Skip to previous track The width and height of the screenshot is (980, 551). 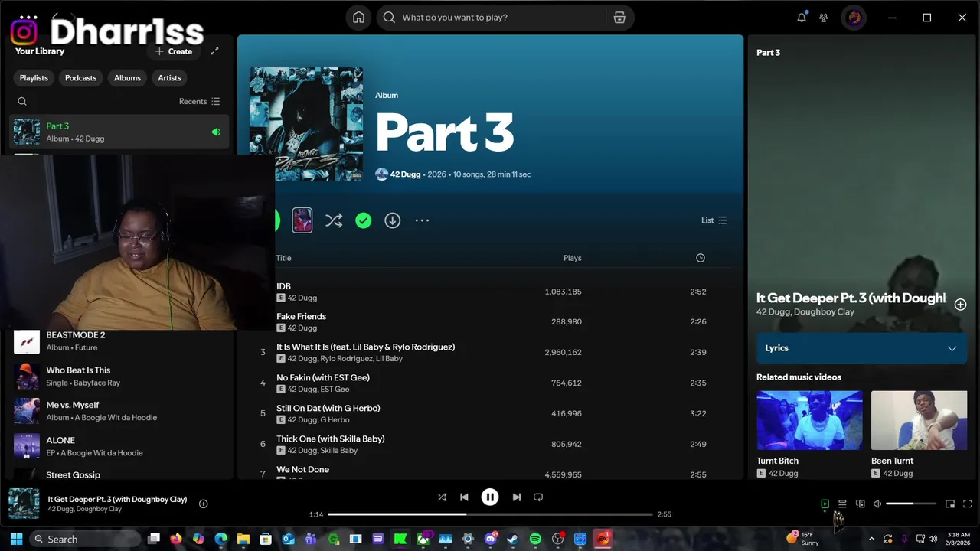pos(464,497)
